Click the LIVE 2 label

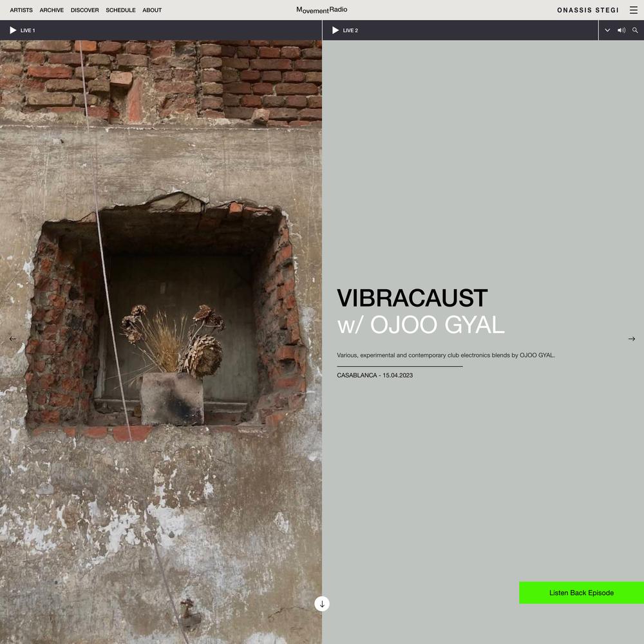(x=350, y=30)
